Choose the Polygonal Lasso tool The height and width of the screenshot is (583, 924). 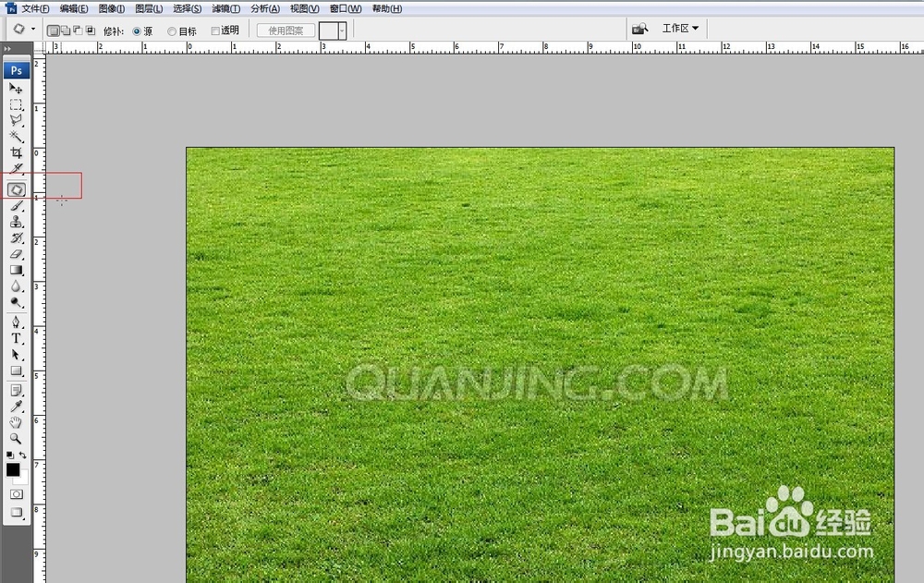16,121
